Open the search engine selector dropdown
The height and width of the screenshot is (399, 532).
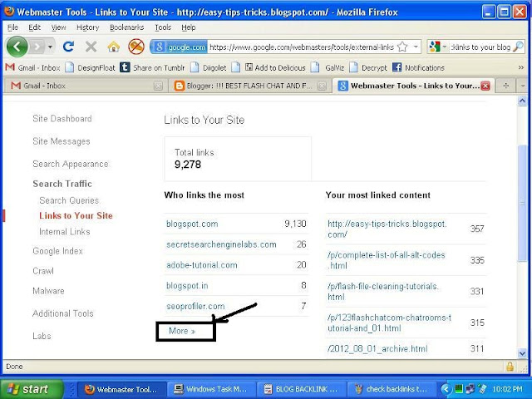(x=437, y=47)
